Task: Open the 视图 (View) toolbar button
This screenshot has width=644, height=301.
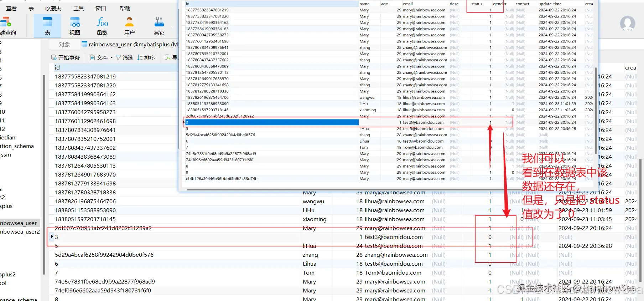Action: coord(75,26)
